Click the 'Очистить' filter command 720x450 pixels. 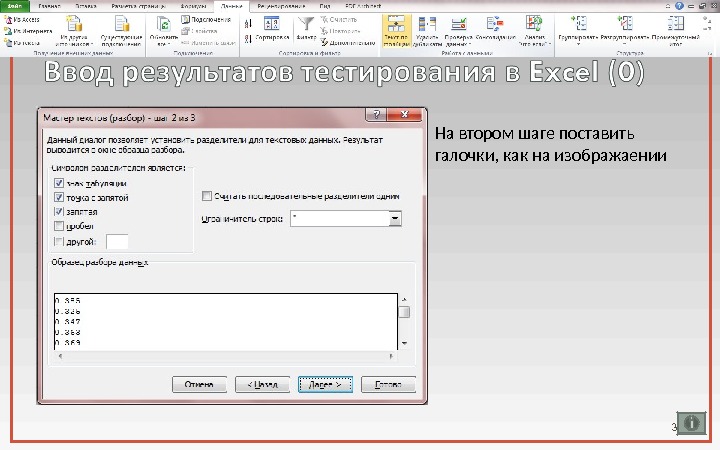(338, 19)
